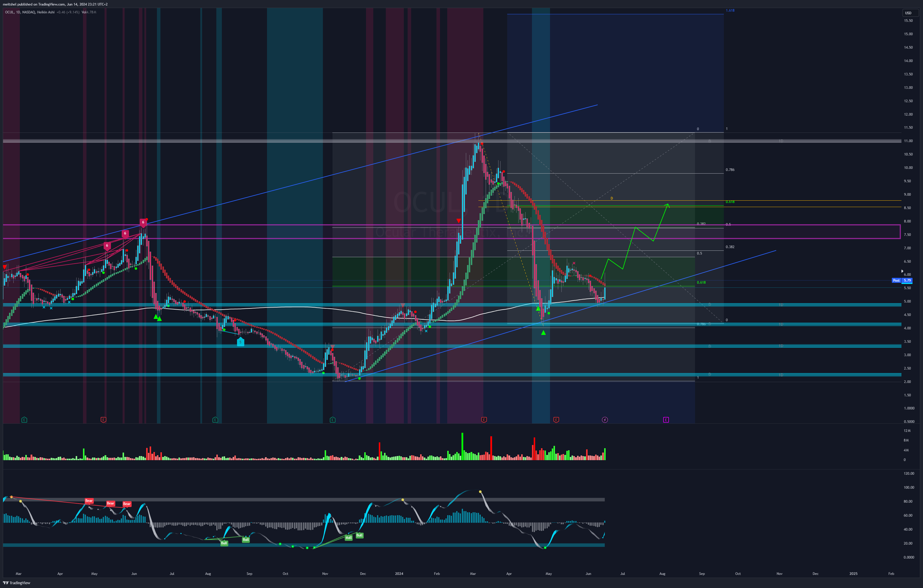Select the +0.46 (+9.14%) change value
The height and width of the screenshot is (588, 923).
tap(68, 12)
